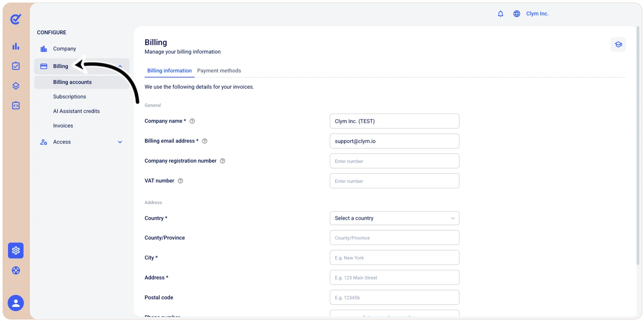Viewport: 644px width, 321px height.
Task: Focus Company registration number input
Action: pyautogui.click(x=394, y=161)
